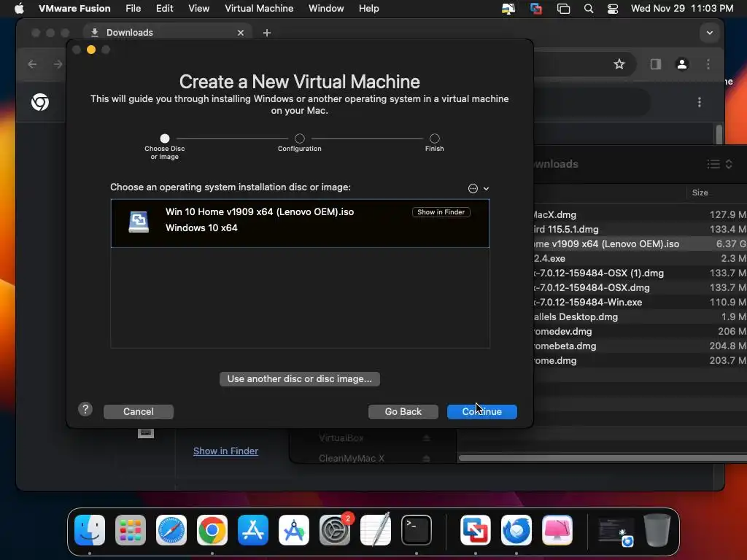
Task: Open the View menu
Action: pyautogui.click(x=198, y=9)
